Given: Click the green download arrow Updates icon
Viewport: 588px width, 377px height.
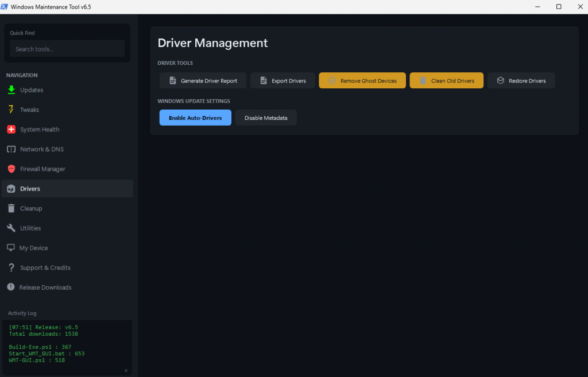Looking at the screenshot, I should (x=11, y=90).
